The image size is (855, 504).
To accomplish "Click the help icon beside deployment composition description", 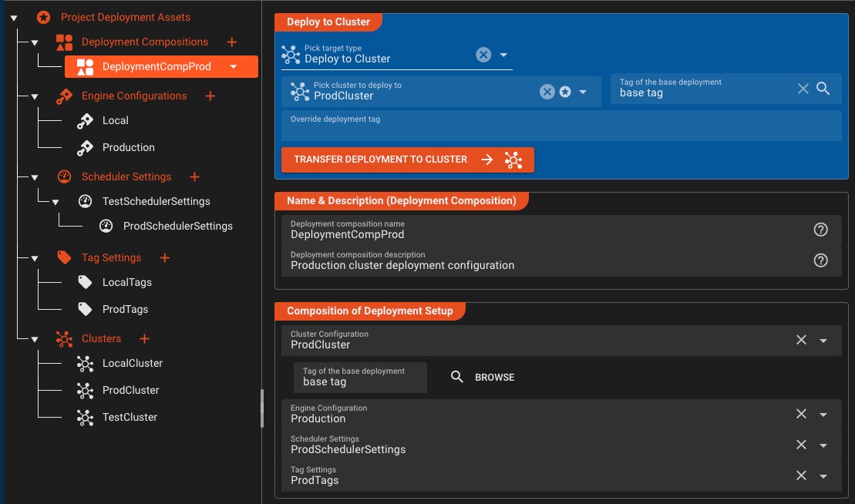I will 820,260.
